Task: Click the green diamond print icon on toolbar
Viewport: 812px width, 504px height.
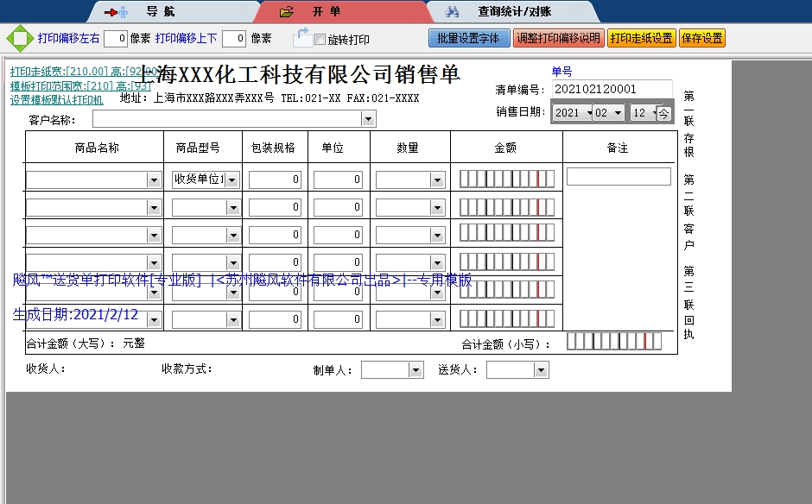Action: coord(16,38)
